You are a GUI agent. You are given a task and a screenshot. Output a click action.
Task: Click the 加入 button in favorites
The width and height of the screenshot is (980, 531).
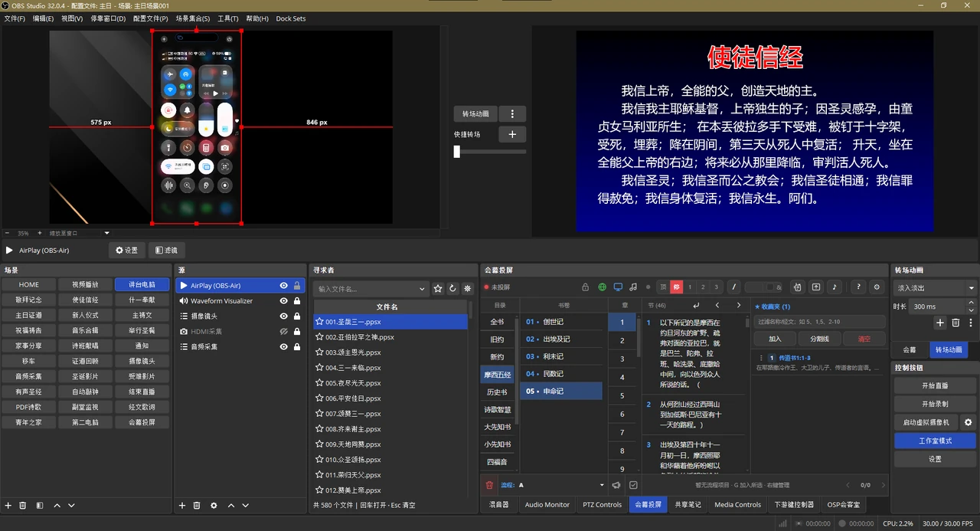coord(776,338)
